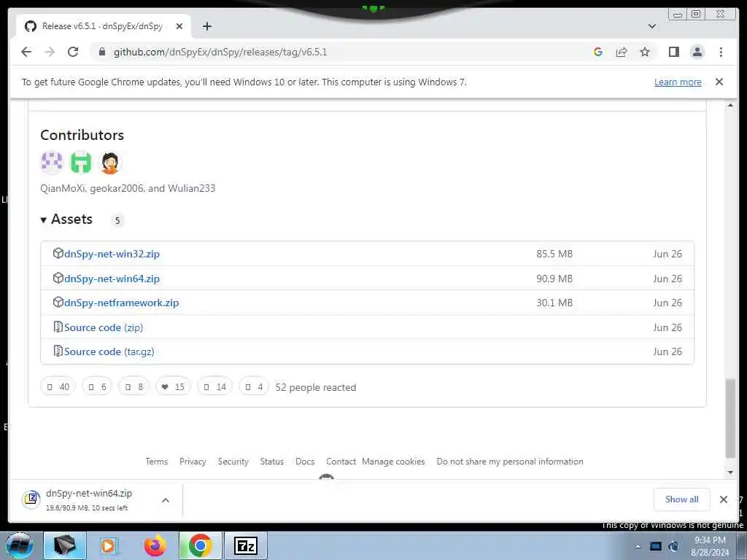Close the Release v6.5.1 tab
Viewport: 747px width, 560px height.
tap(179, 26)
